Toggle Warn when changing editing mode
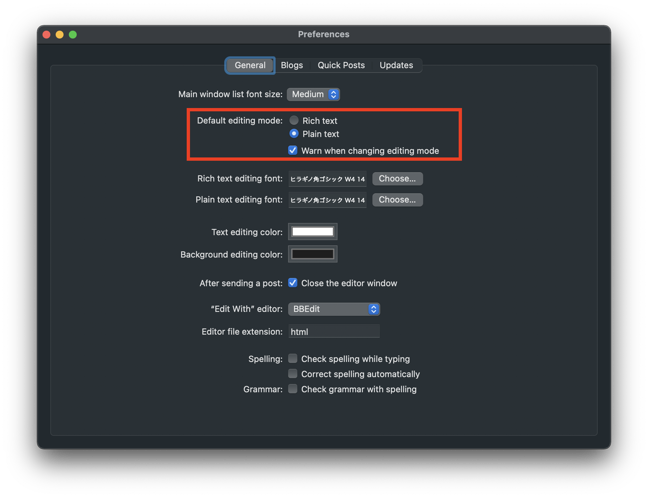Viewport: 648px width, 498px height. (293, 150)
